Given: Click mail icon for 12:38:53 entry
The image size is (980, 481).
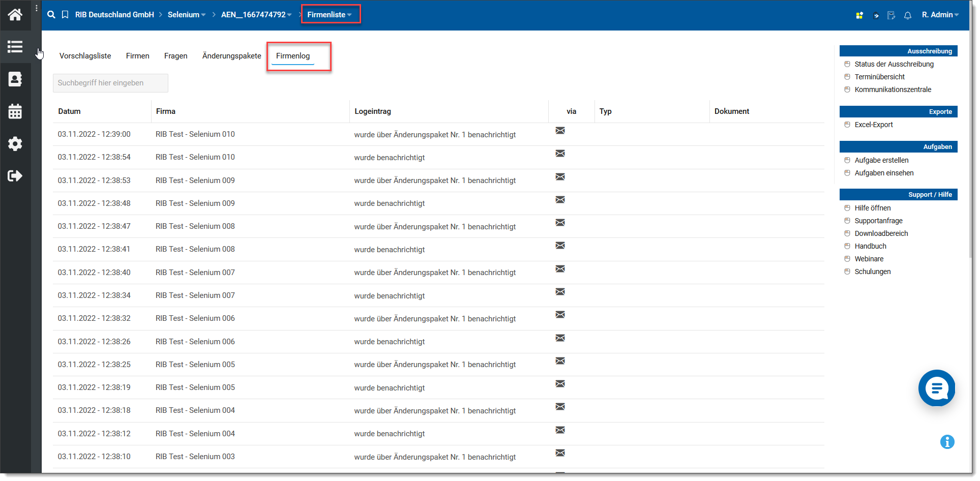Looking at the screenshot, I should (560, 177).
